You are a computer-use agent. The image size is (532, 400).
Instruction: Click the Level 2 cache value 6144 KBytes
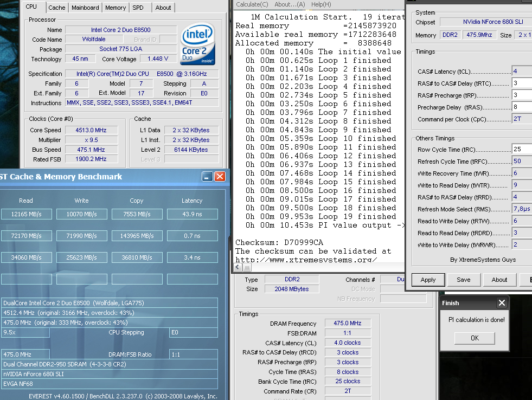pos(191,150)
